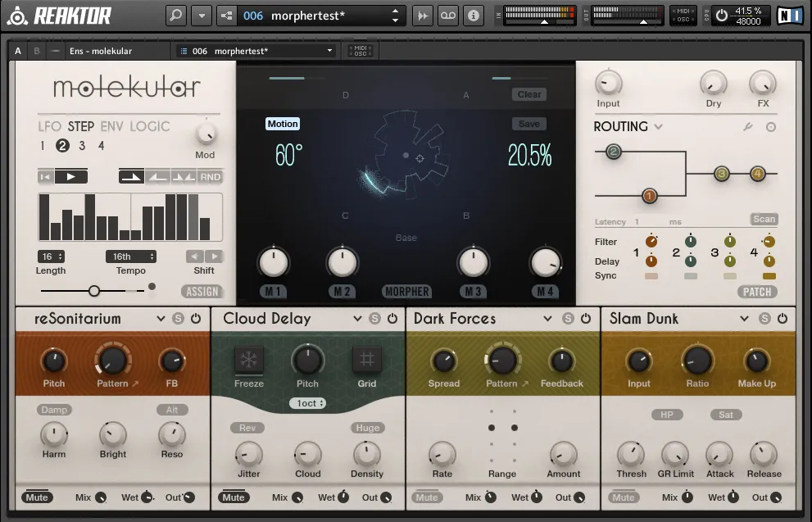Play the step sequencer
This screenshot has height=522, width=812.
coord(71,177)
